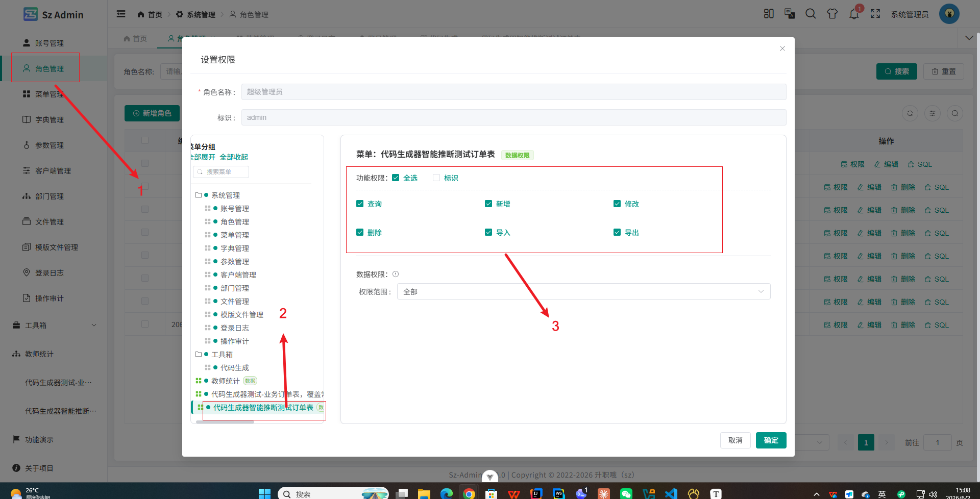Click the 搜索菜单 input field
This screenshot has width=980, height=499.
[221, 172]
